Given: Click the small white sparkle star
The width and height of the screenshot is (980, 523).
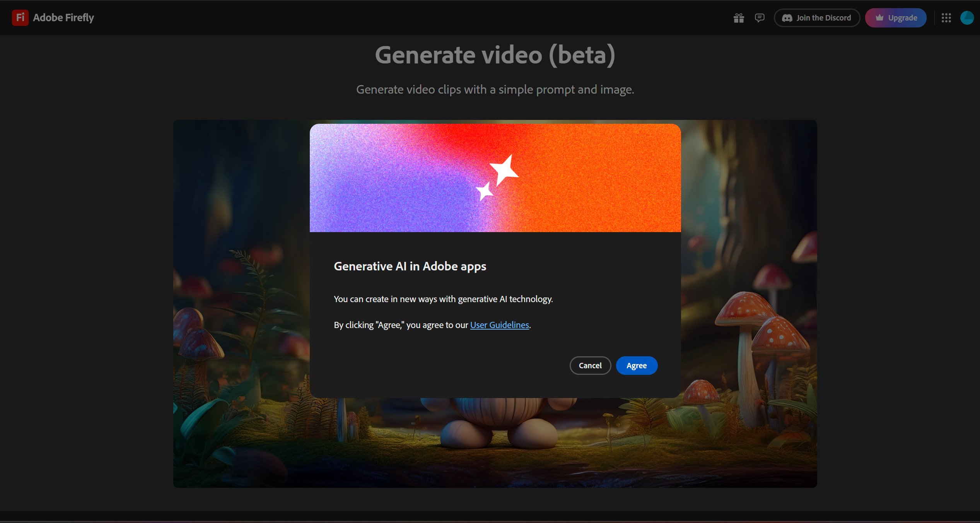Looking at the screenshot, I should 484,191.
